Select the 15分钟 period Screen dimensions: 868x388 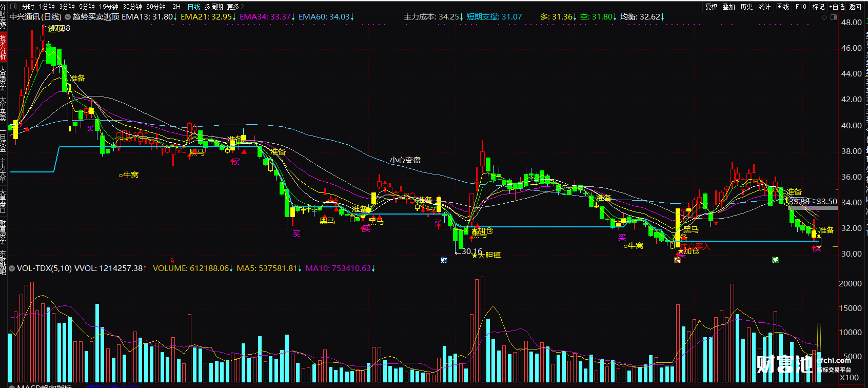pyautogui.click(x=109, y=7)
